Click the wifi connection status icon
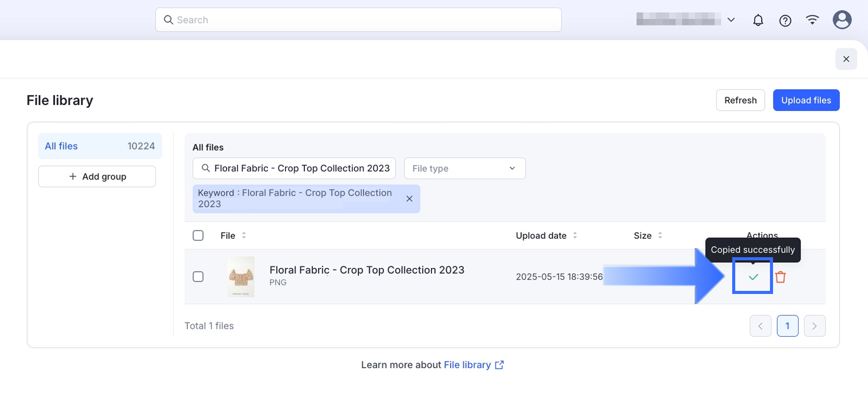The height and width of the screenshot is (395, 868). pyautogui.click(x=812, y=20)
